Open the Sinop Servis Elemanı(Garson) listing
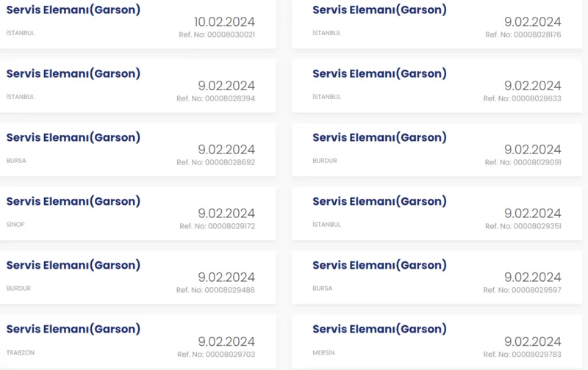588x370 pixels. click(73, 202)
